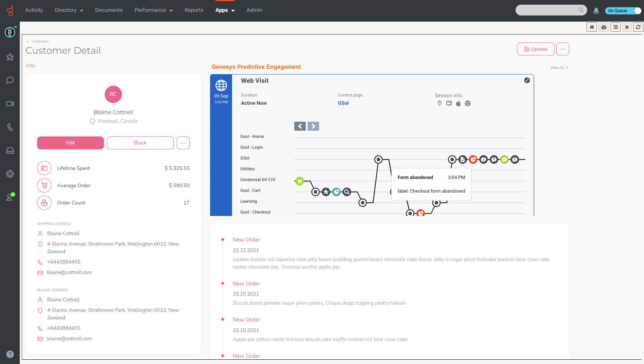Click the favorites star icon in sidebar
This screenshot has height=364, width=644.
[x=10, y=57]
